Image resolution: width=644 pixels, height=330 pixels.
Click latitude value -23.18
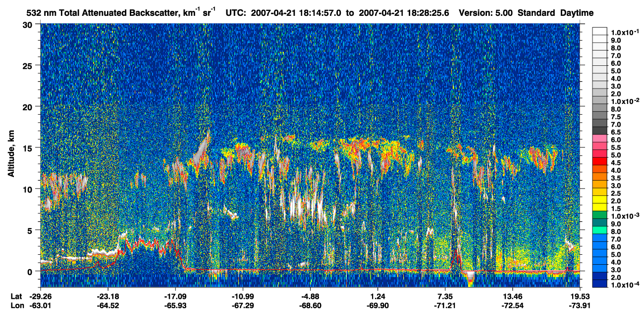(x=108, y=296)
